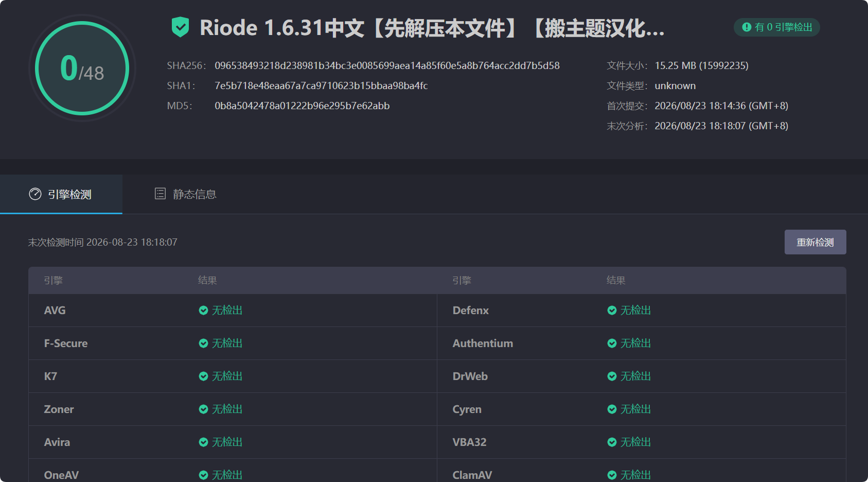This screenshot has width=868, height=482.
Task: Click the green check icon in the Authentium row
Action: point(612,343)
